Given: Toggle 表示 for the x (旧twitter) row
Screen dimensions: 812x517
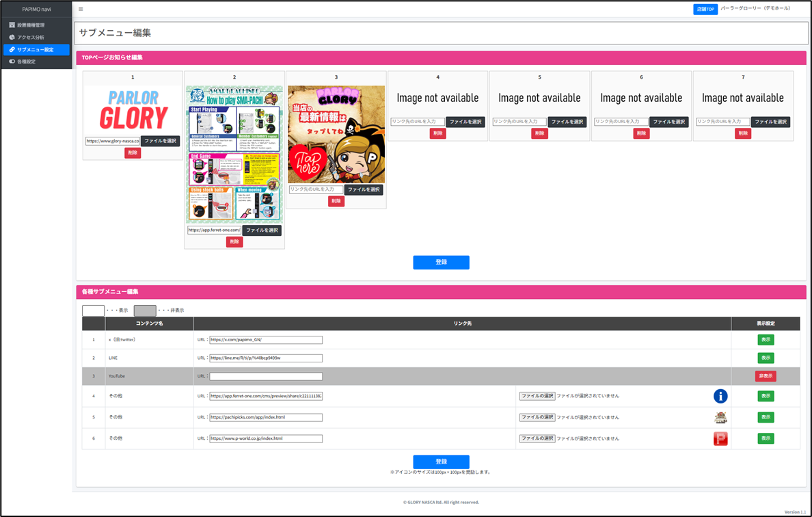Looking at the screenshot, I should point(766,340).
